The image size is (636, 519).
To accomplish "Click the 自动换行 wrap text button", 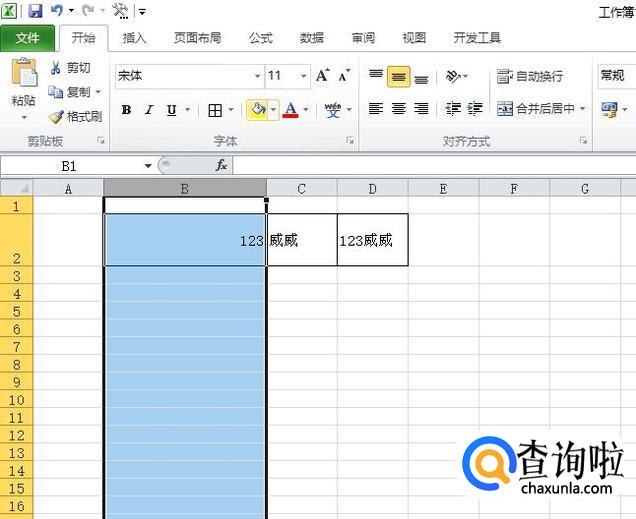I will (530, 76).
